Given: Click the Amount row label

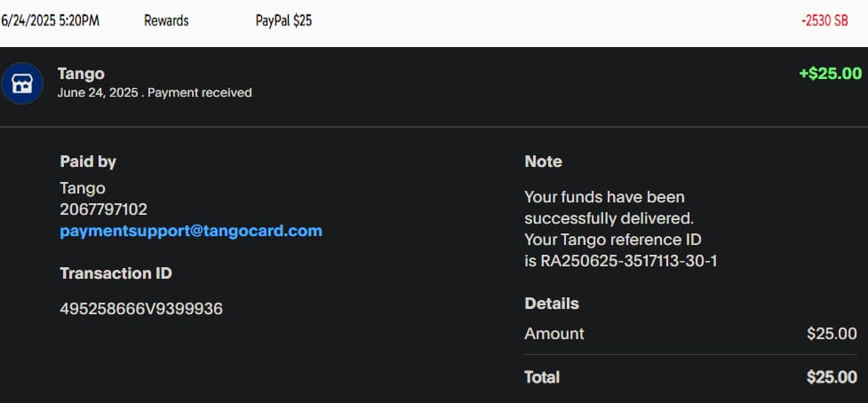Looking at the screenshot, I should click(554, 334).
